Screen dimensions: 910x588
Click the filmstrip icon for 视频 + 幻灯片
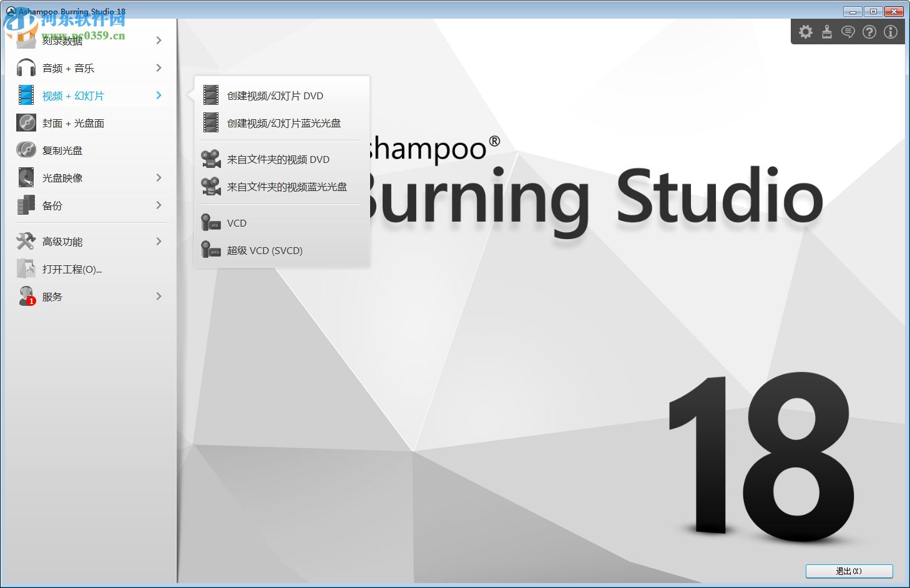25,95
